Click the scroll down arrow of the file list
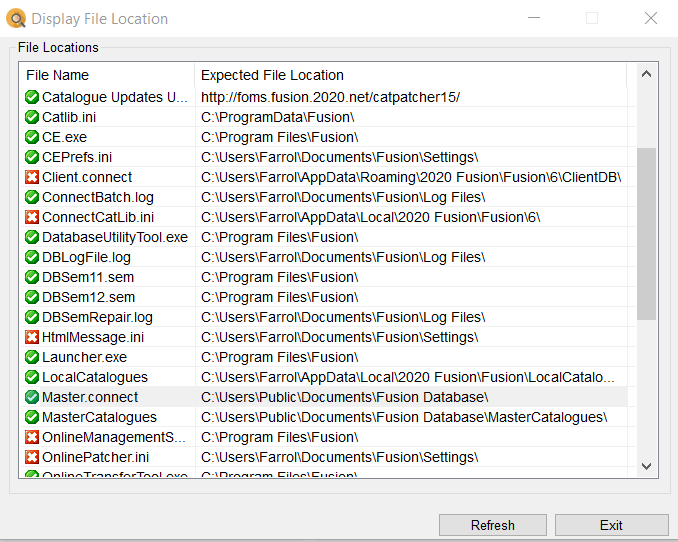678x542 pixels. click(646, 466)
